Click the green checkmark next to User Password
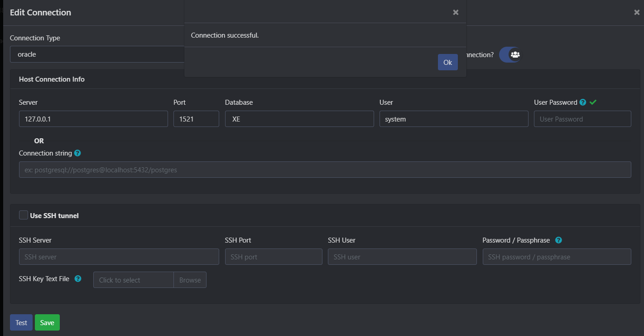Viewport: 644px width, 336px height. (593, 102)
